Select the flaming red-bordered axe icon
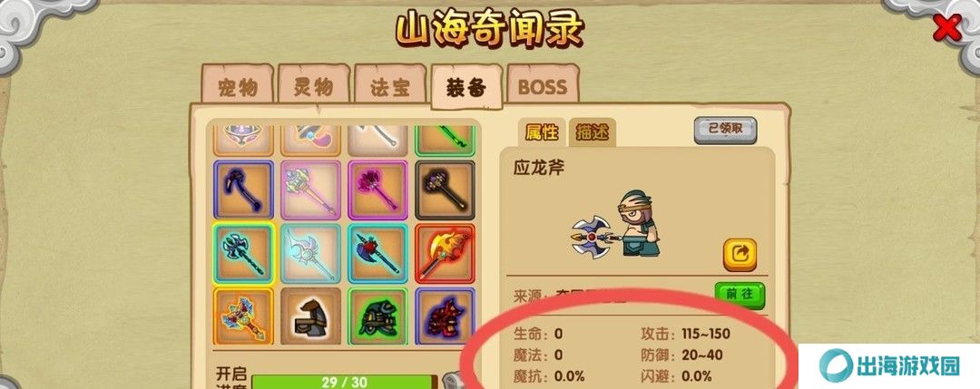The width and height of the screenshot is (980, 389). (445, 253)
